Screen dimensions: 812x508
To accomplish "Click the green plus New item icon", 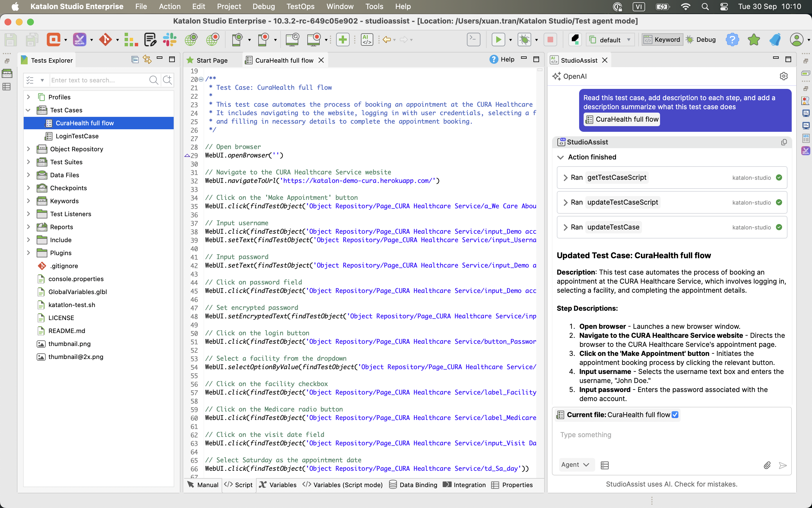I will coord(343,40).
